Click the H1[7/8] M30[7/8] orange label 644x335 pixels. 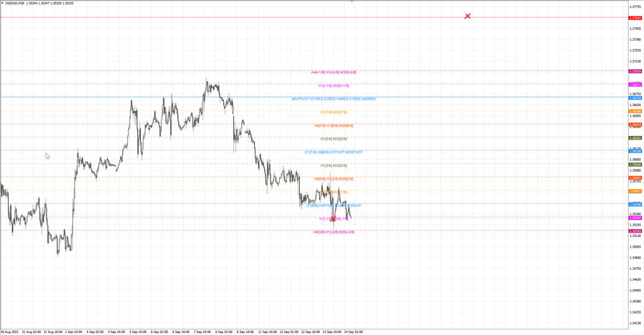coord(333,112)
